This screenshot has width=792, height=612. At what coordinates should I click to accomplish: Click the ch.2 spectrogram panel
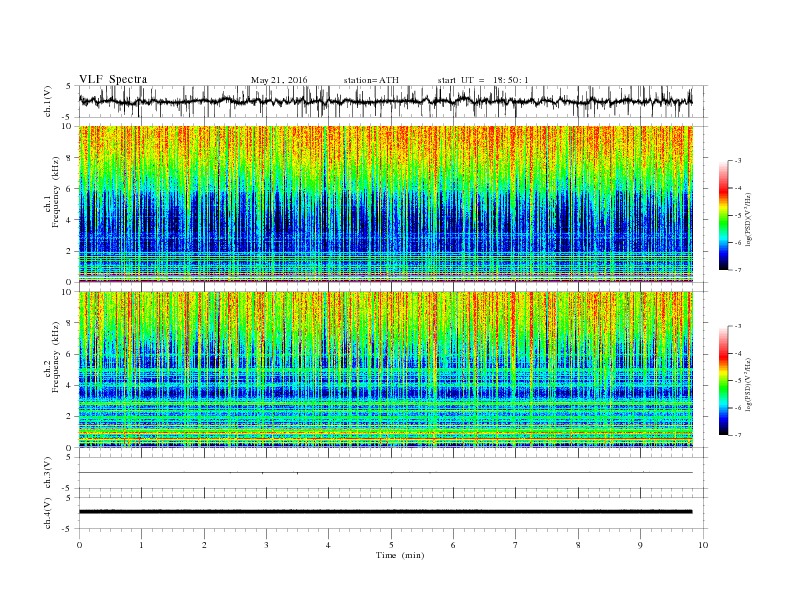click(386, 370)
